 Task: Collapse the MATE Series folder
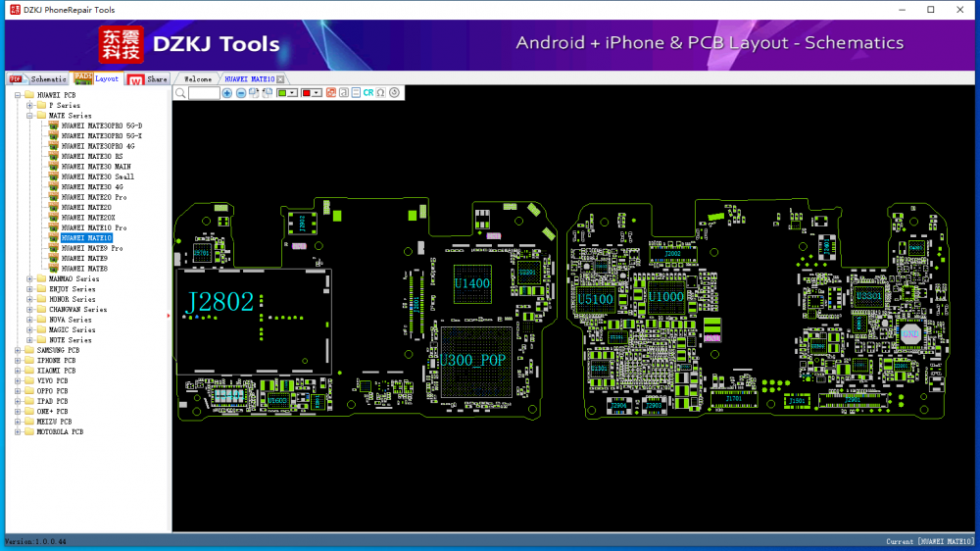pos(29,116)
